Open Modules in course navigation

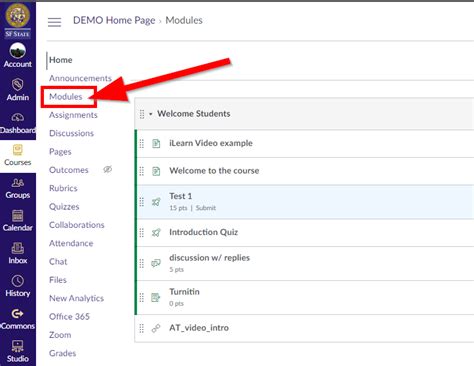(66, 97)
